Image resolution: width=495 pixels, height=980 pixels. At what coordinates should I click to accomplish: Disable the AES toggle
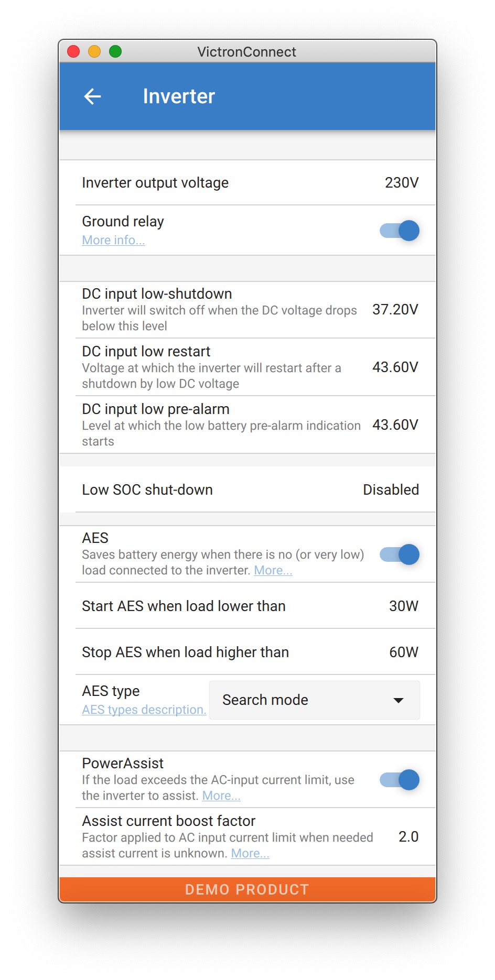coord(400,554)
